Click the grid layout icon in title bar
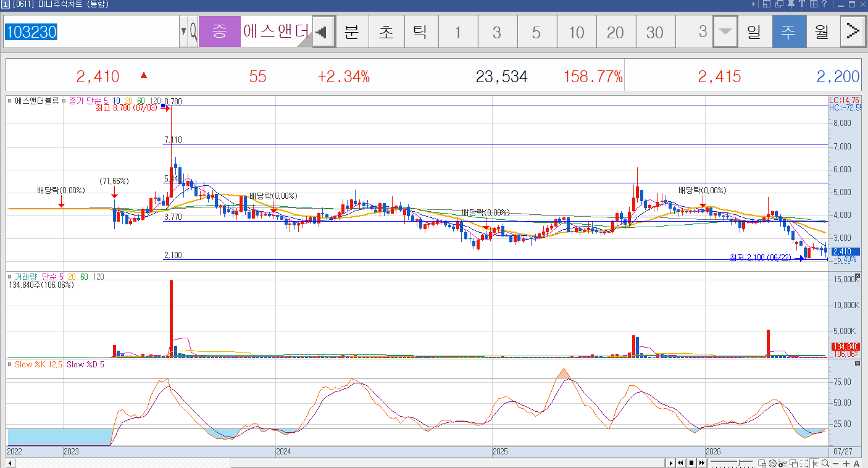Viewport: 868px width, 468px height. click(x=814, y=4)
